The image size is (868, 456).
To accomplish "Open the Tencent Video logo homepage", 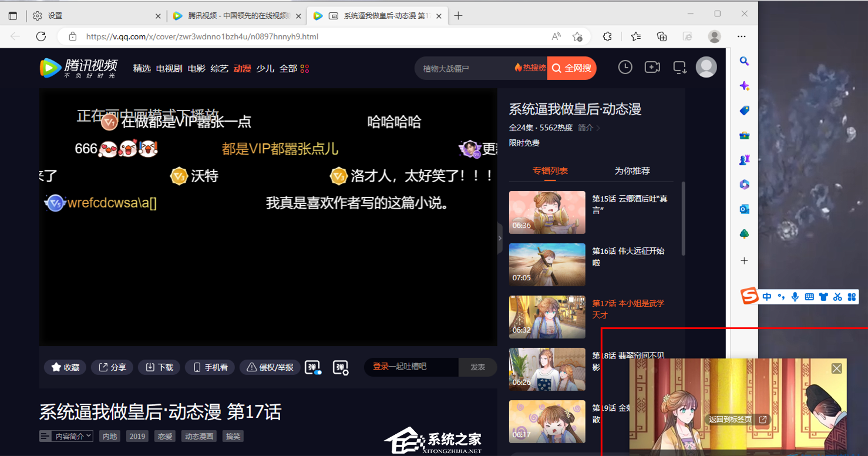I will coord(79,68).
